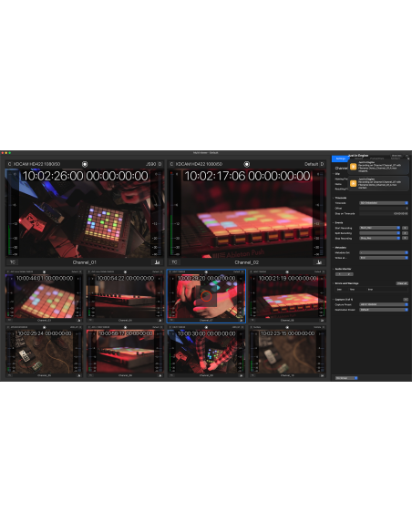Collapse Errors and Warnings section
This screenshot has height=532, width=412.
[333, 283]
